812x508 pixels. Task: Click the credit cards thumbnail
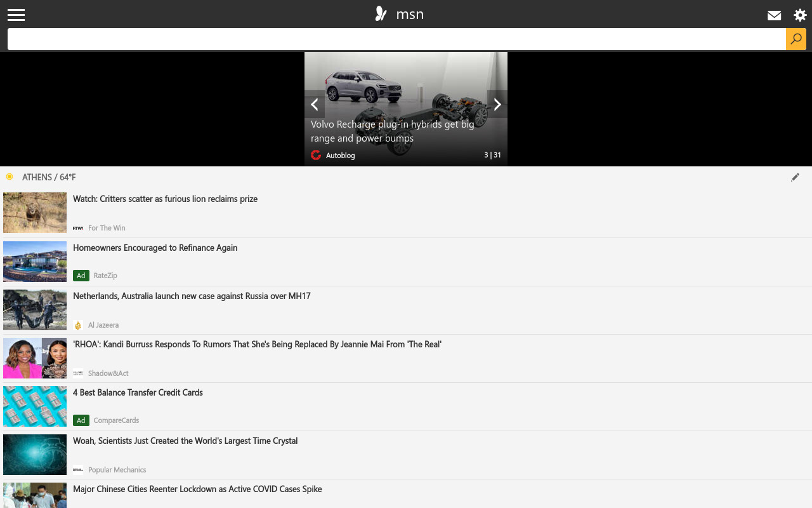[35, 406]
